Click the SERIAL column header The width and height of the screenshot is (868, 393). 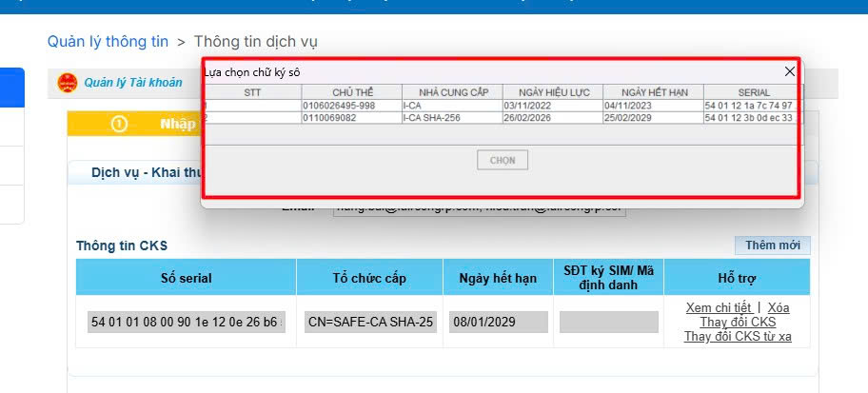753,92
